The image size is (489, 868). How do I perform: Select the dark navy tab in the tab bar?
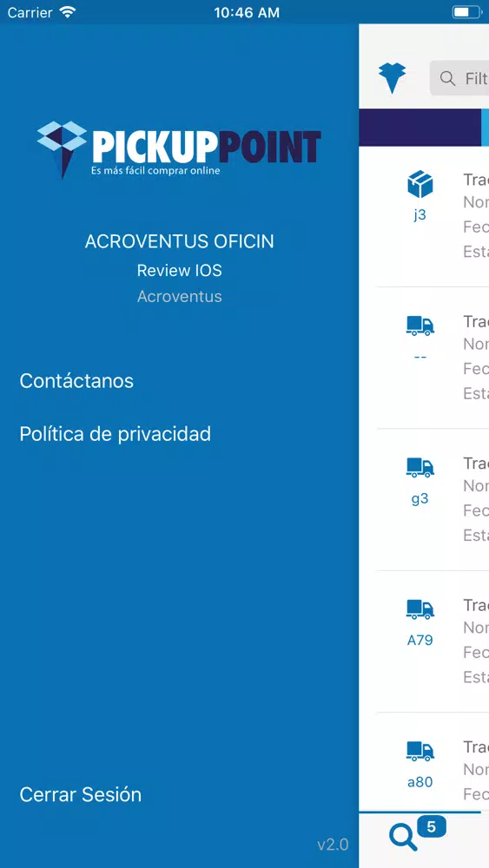tap(420, 128)
